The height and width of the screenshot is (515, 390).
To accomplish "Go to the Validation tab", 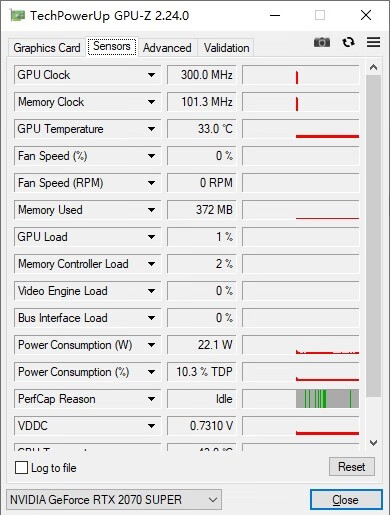I will (x=226, y=48).
